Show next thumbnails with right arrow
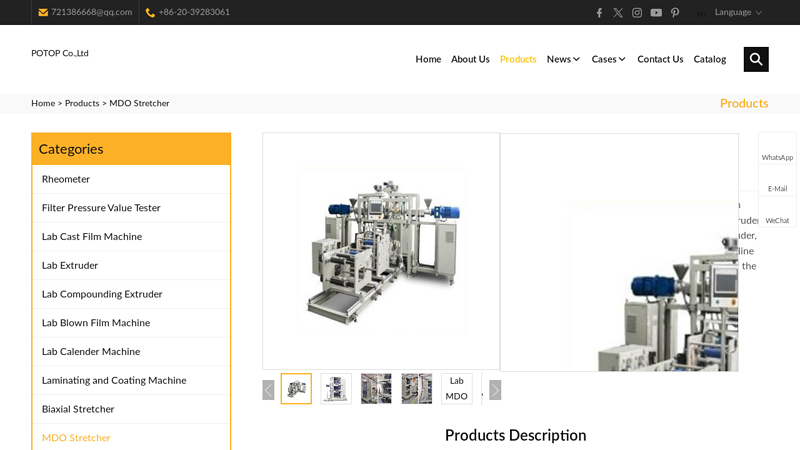This screenshot has width=800, height=450. click(495, 390)
